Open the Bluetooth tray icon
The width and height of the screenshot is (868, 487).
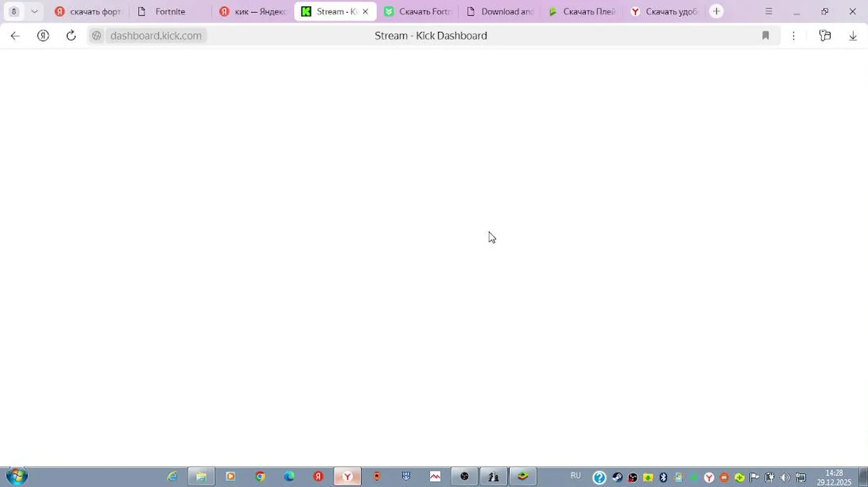(x=663, y=478)
